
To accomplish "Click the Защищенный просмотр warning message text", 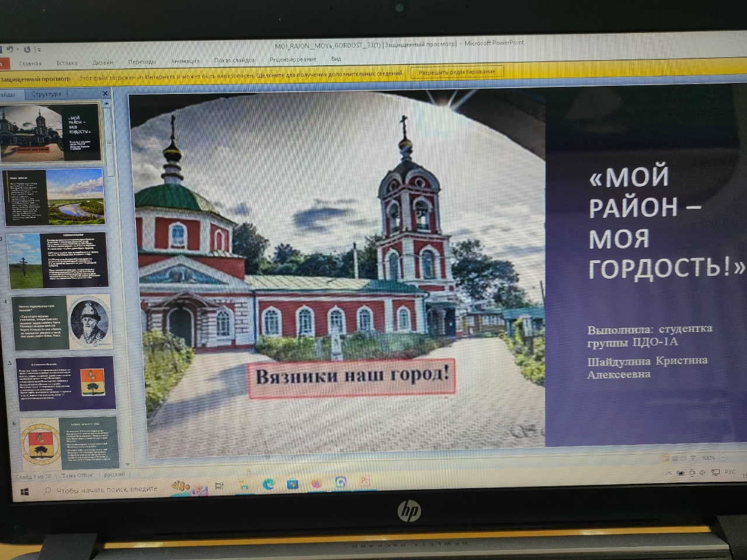I will coord(241,74).
